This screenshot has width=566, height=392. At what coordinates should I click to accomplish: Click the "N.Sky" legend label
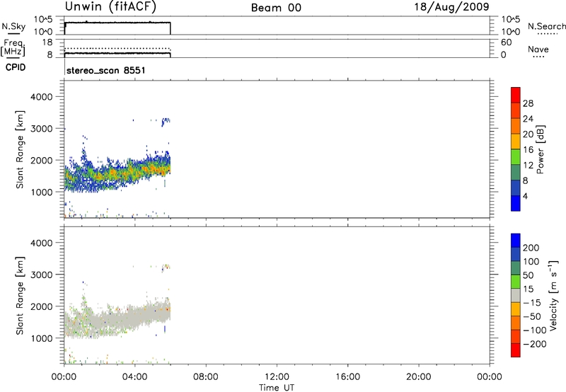coord(13,26)
